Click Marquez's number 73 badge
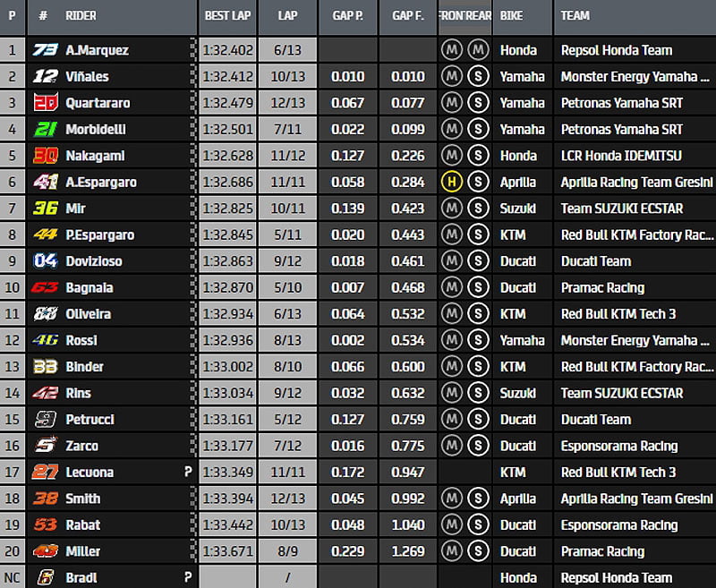This screenshot has height=588, width=716. [45, 50]
